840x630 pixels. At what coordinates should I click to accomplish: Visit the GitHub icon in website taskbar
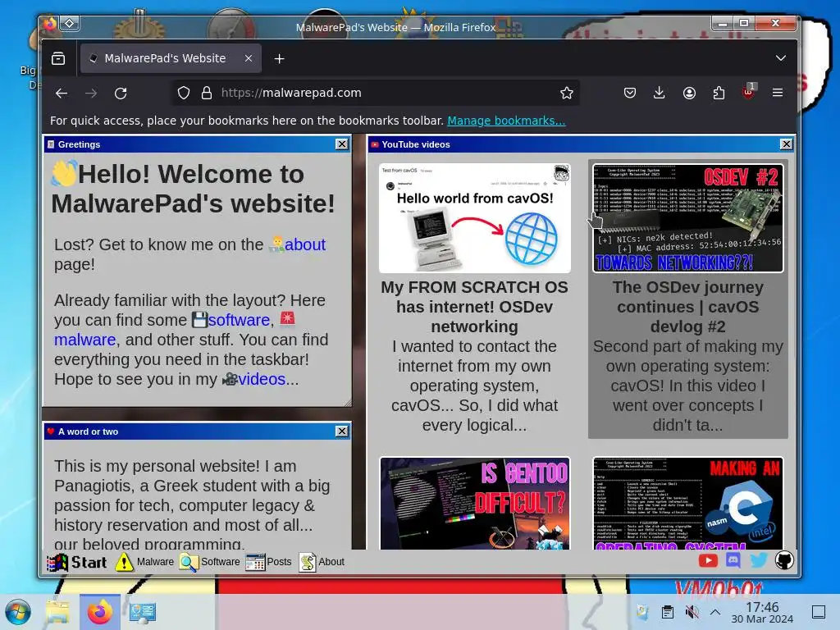click(x=783, y=561)
